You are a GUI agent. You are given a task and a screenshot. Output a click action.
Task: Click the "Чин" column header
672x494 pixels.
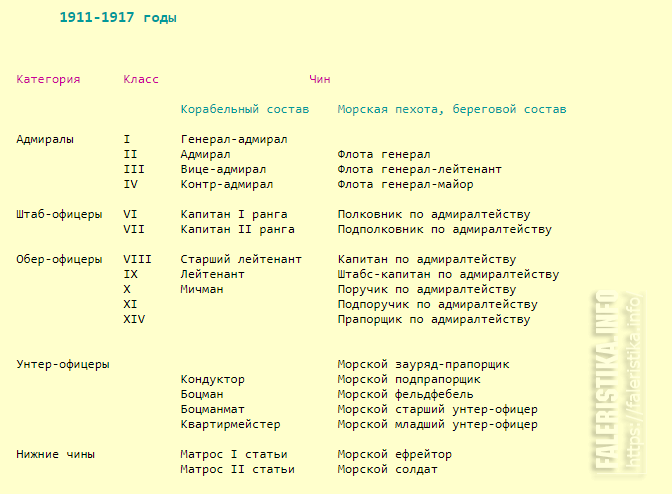(x=320, y=79)
